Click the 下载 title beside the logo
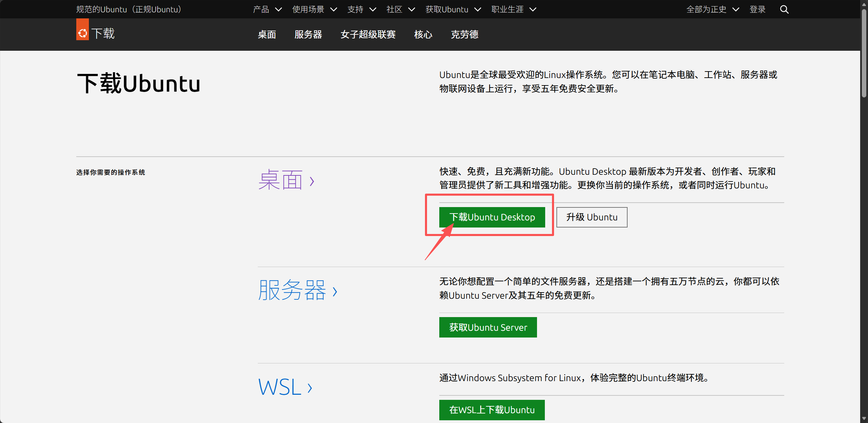 coord(103,33)
